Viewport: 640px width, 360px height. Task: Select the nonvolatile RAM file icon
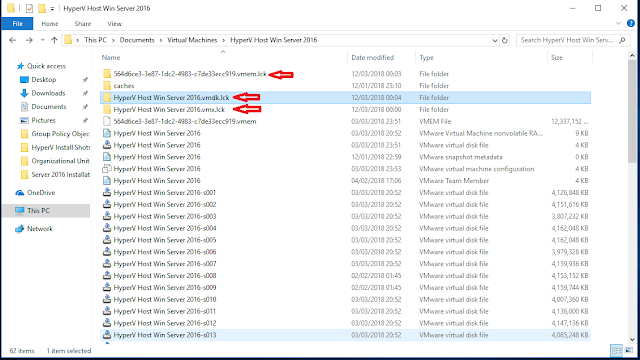pyautogui.click(x=107, y=133)
